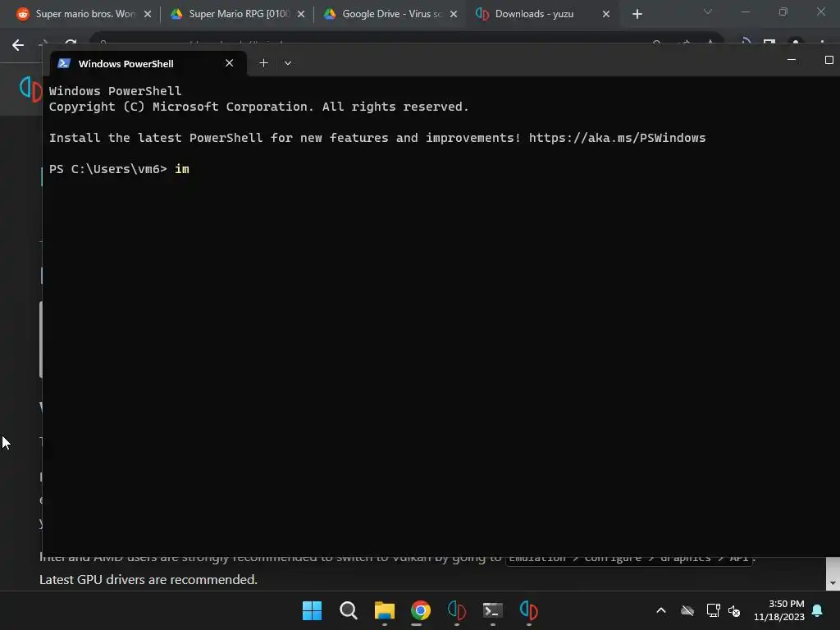Click PowerShell prompt line with 'im'
This screenshot has height=630, width=840.
click(x=119, y=169)
